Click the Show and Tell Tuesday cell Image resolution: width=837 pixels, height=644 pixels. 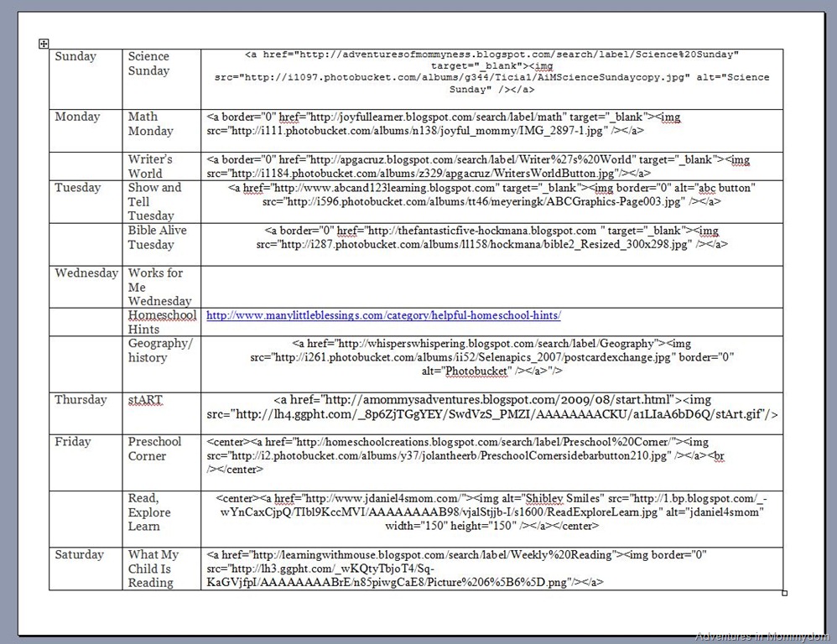coord(162,202)
